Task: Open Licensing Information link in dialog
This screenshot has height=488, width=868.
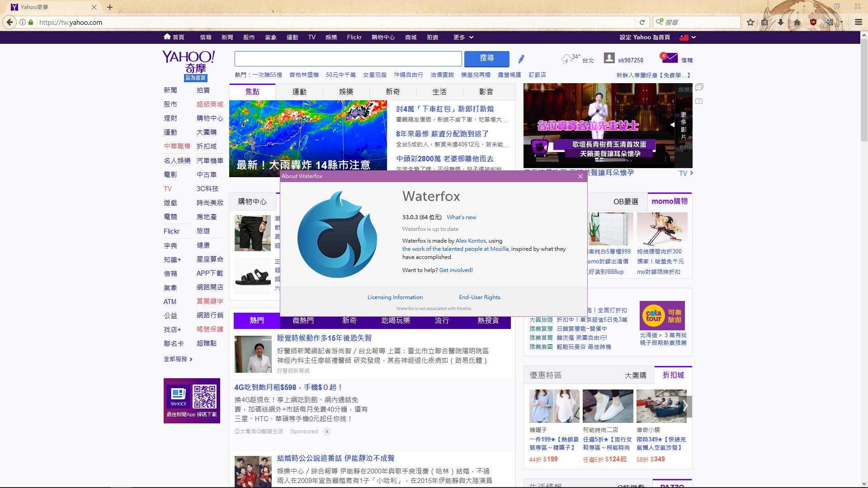Action: pyautogui.click(x=395, y=297)
